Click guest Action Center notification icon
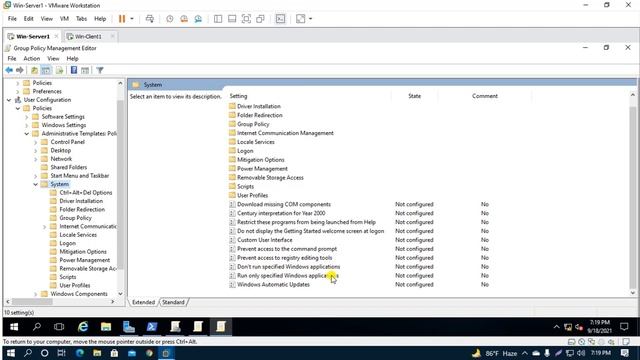 point(624,327)
